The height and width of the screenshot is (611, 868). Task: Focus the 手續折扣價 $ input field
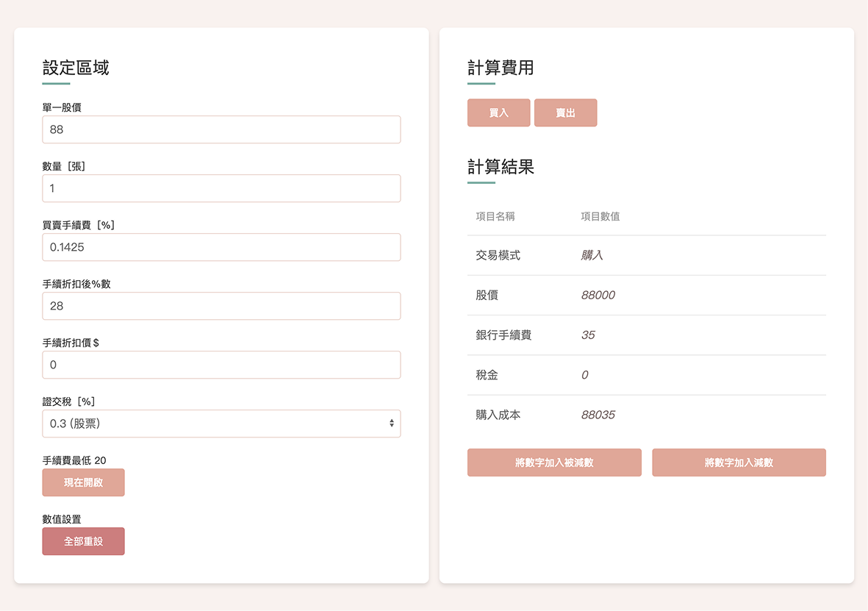click(221, 365)
